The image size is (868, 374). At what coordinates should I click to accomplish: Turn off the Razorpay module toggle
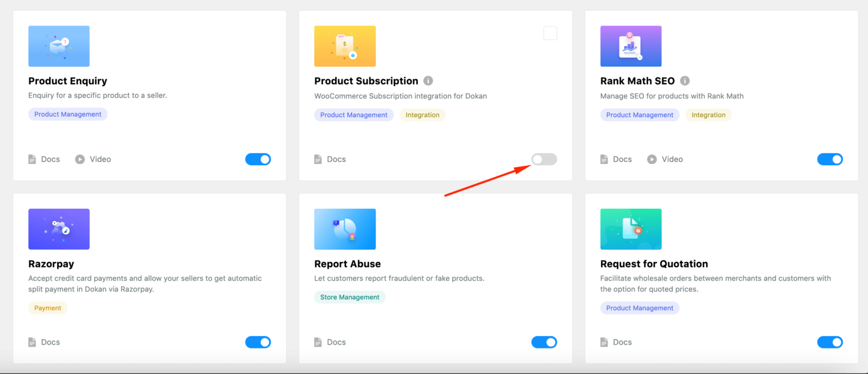coord(258,342)
